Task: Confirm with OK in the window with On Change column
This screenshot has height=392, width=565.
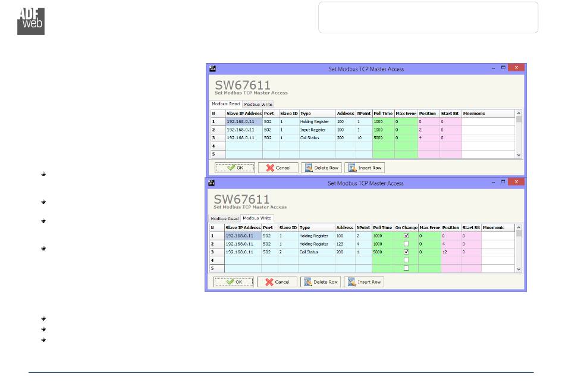Action: (x=234, y=282)
